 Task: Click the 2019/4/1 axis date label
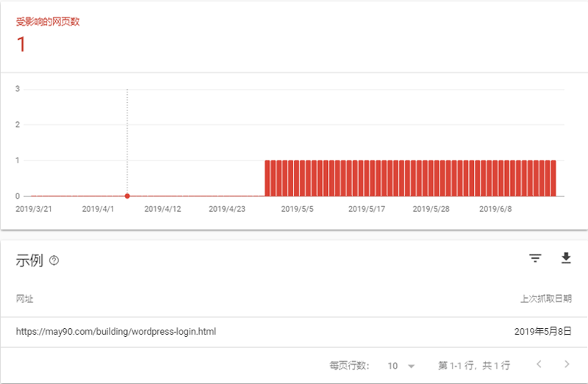point(98,209)
